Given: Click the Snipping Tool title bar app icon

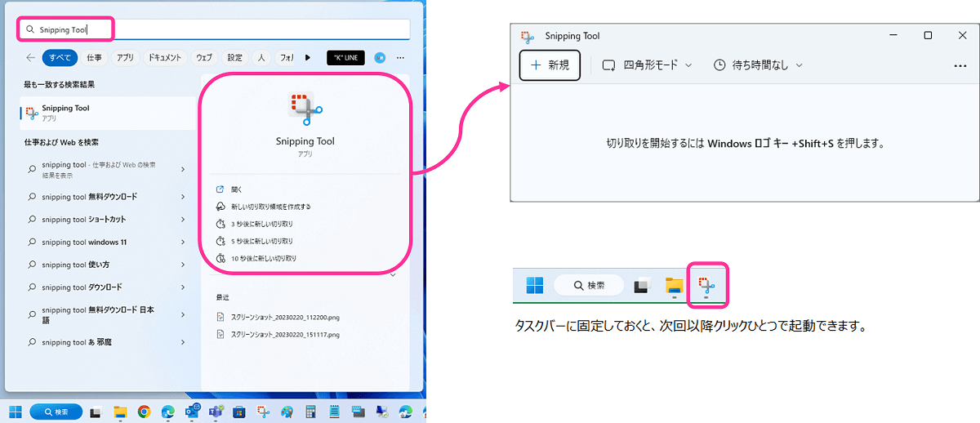Looking at the screenshot, I should (x=527, y=36).
